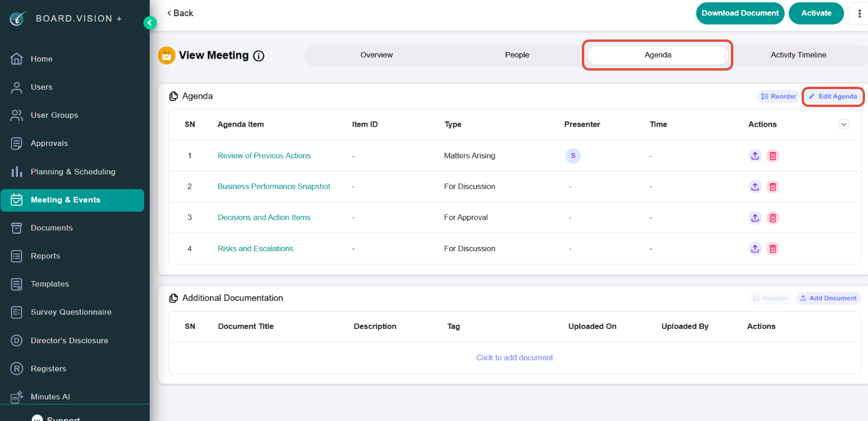Delete Risks and Escalations agenda item
Screen dimensions: 868x421
tap(773, 249)
